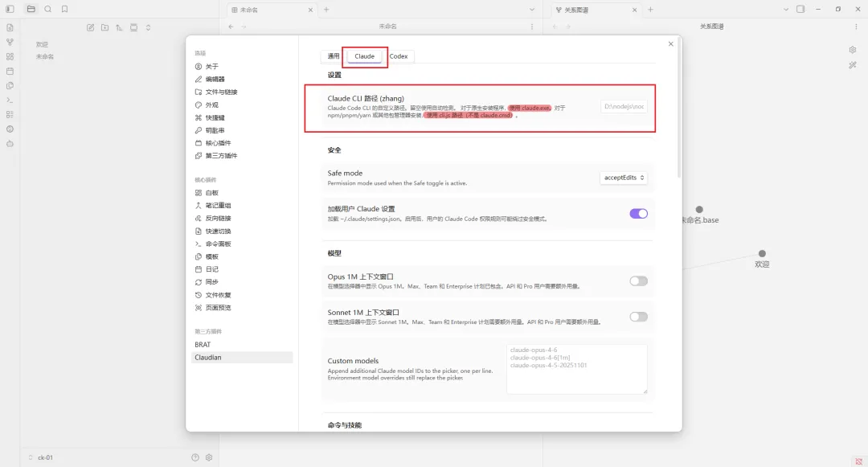Select Claudian plugin settings
Viewport: 868px width, 467px height.
(x=241, y=358)
